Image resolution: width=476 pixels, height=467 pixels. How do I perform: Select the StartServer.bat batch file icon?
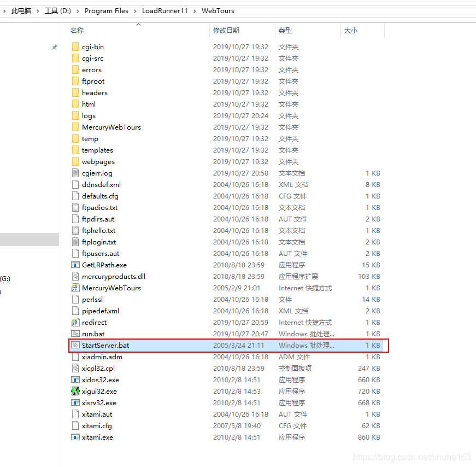click(75, 346)
